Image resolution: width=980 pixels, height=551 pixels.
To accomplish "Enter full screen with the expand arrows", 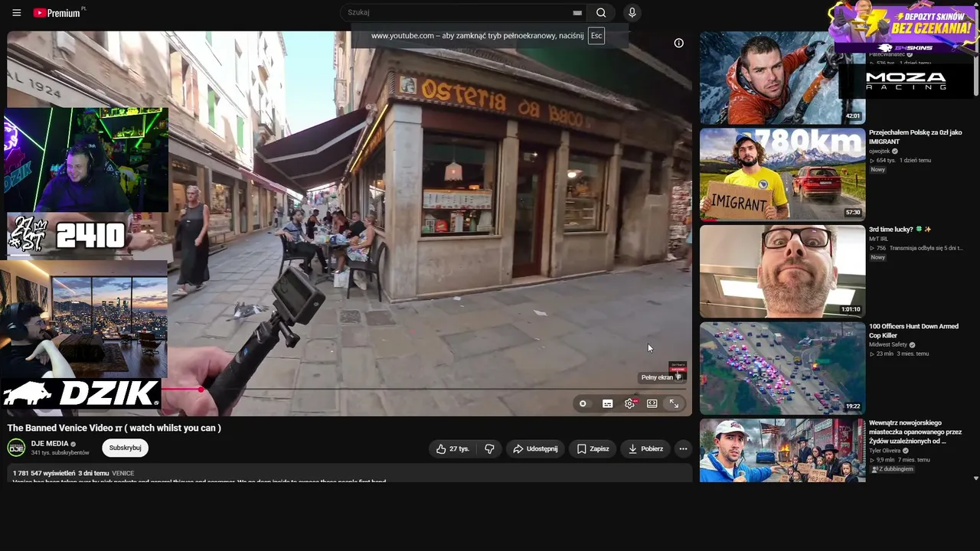I will click(x=674, y=403).
